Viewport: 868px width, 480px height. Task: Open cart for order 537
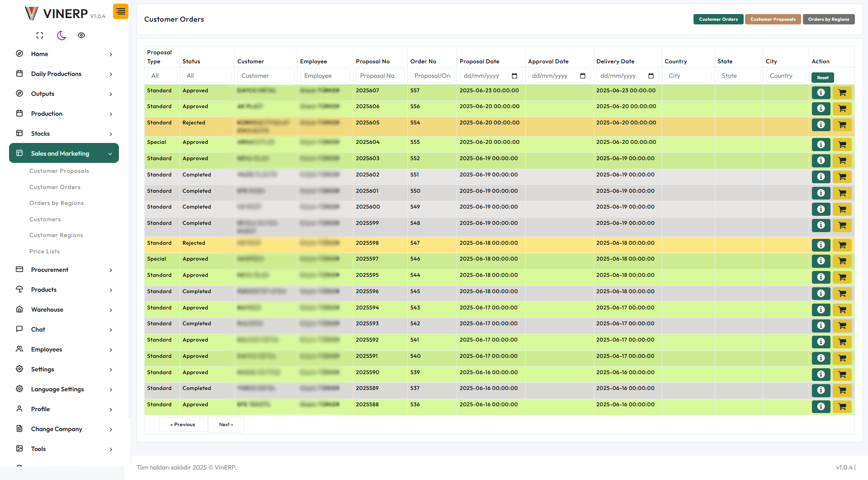(842, 390)
